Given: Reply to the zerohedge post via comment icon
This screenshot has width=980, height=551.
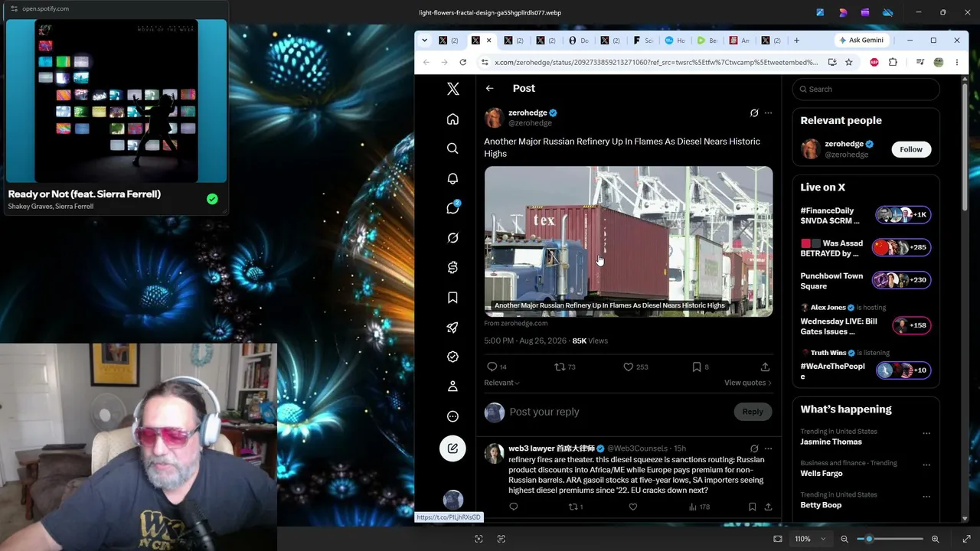Looking at the screenshot, I should tap(492, 367).
